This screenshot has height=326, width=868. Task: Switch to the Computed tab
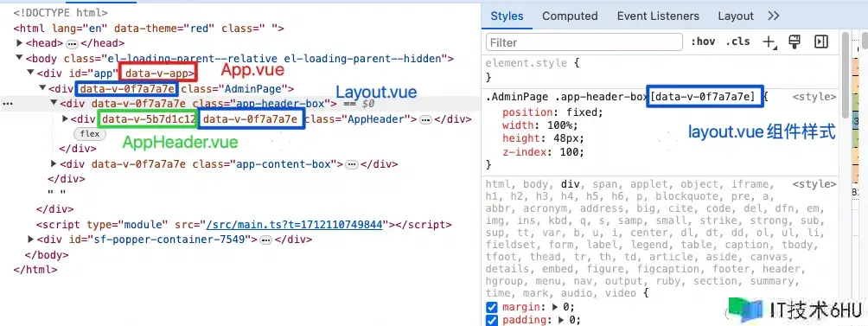(x=570, y=16)
